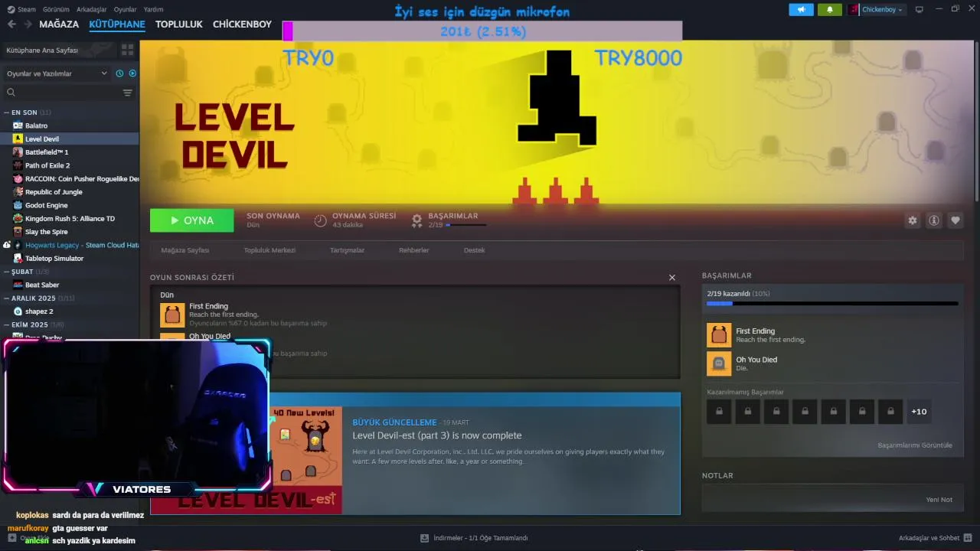Select Kingdom Rush 5: Alliance TD
This screenshot has width=980, height=551.
coord(70,219)
